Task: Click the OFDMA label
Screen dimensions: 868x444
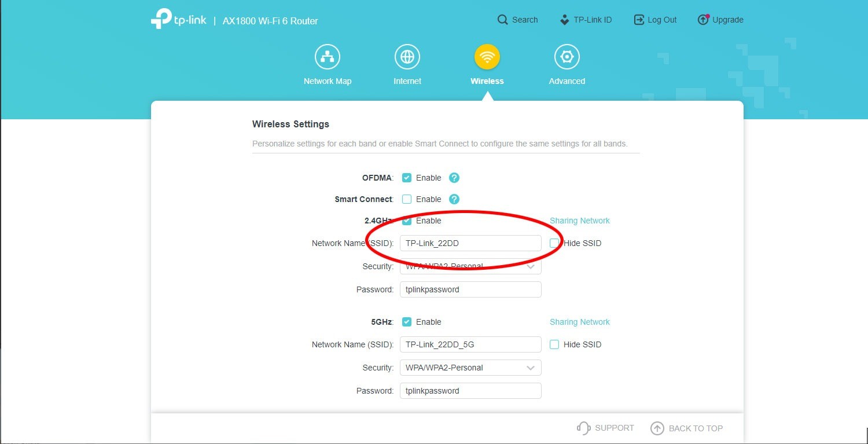Action: coord(378,178)
